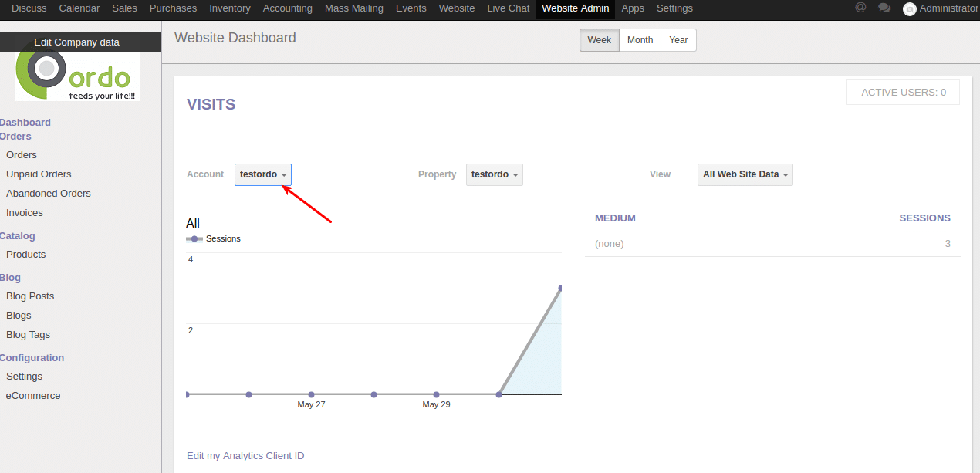The height and width of the screenshot is (473, 980).
Task: Click the last data point on chart
Action: pos(559,289)
